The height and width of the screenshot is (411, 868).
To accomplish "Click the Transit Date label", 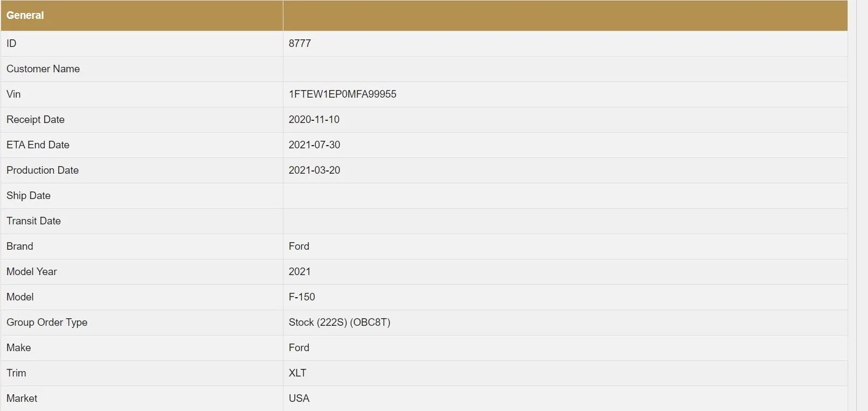I will point(33,221).
